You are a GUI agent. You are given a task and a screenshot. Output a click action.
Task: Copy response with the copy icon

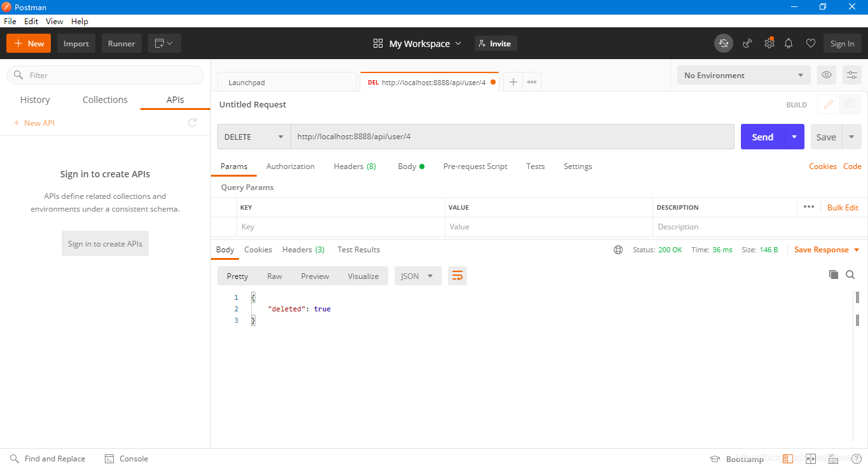tap(834, 275)
